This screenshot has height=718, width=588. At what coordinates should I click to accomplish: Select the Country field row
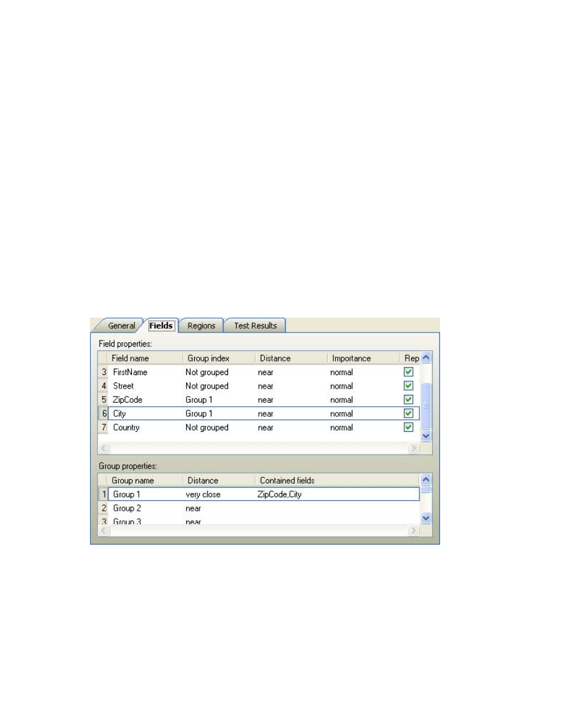coord(259,427)
